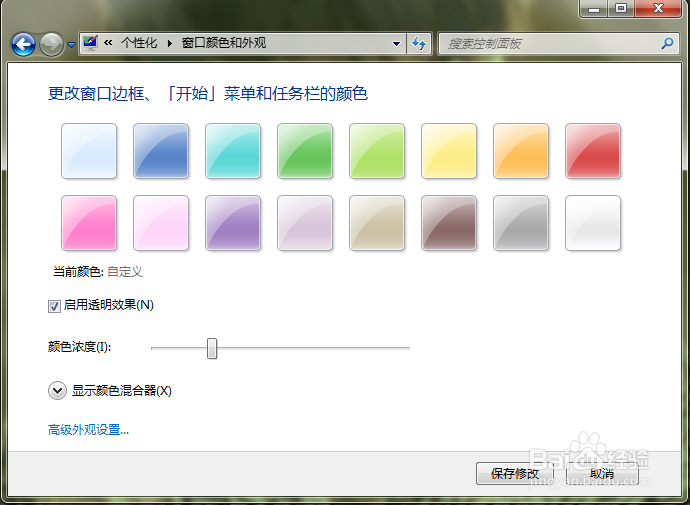The height and width of the screenshot is (505, 690).
Task: Choose the lime color swatch
Action: click(377, 151)
